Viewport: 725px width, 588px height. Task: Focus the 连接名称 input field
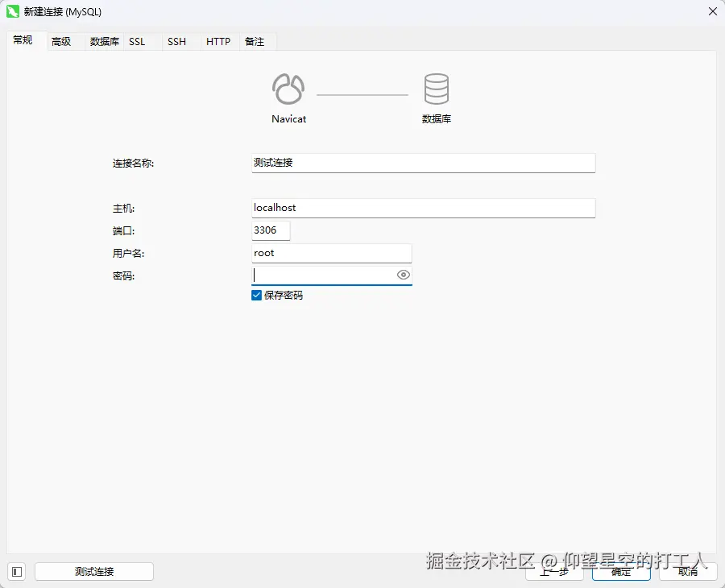coord(424,164)
